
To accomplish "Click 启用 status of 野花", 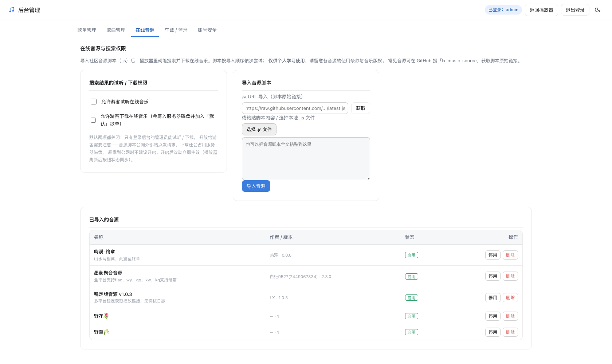I will 412,316.
